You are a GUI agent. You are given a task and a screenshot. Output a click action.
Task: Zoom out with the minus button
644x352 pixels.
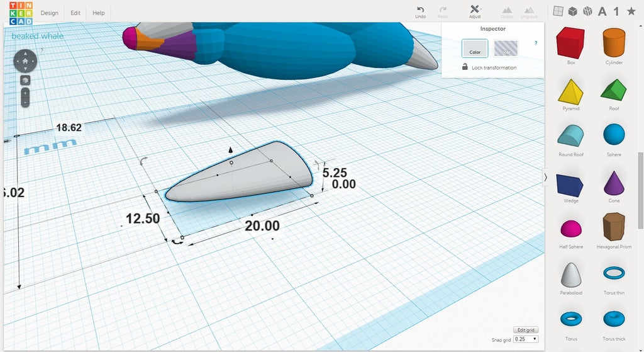pos(25,102)
